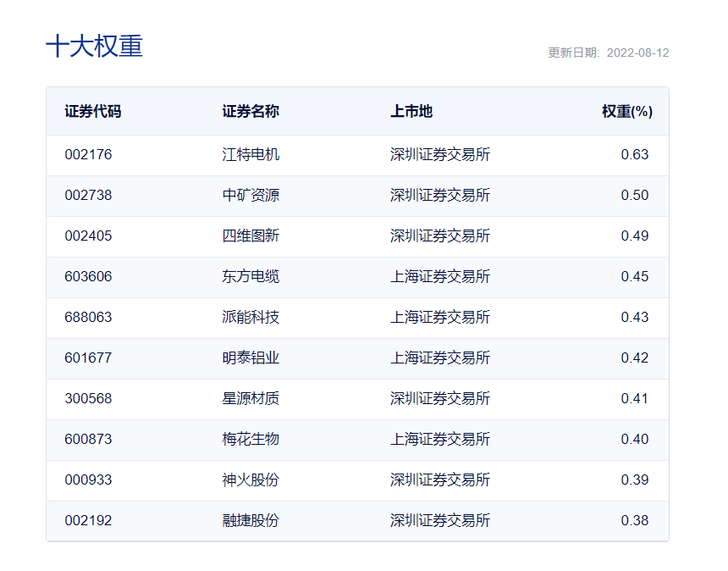Click the 上市地 column header

(411, 112)
